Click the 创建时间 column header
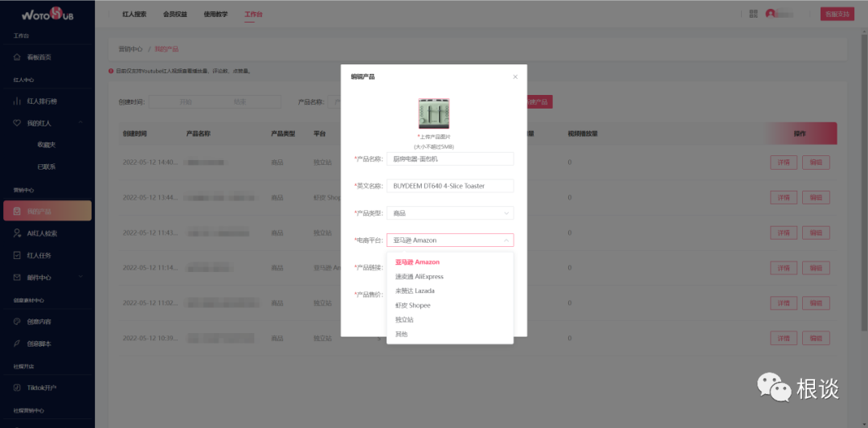Image resolution: width=868 pixels, height=428 pixels. (135, 134)
